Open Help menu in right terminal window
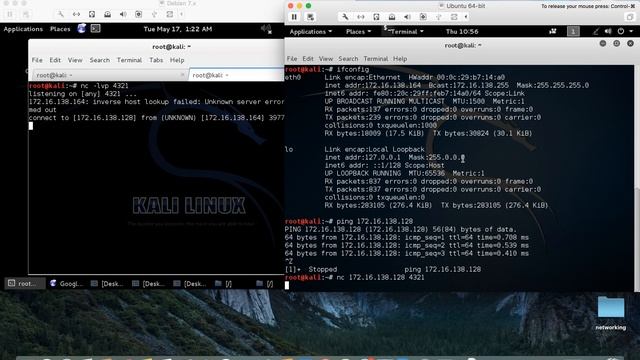The width and height of the screenshot is (640, 360). pos(400,59)
